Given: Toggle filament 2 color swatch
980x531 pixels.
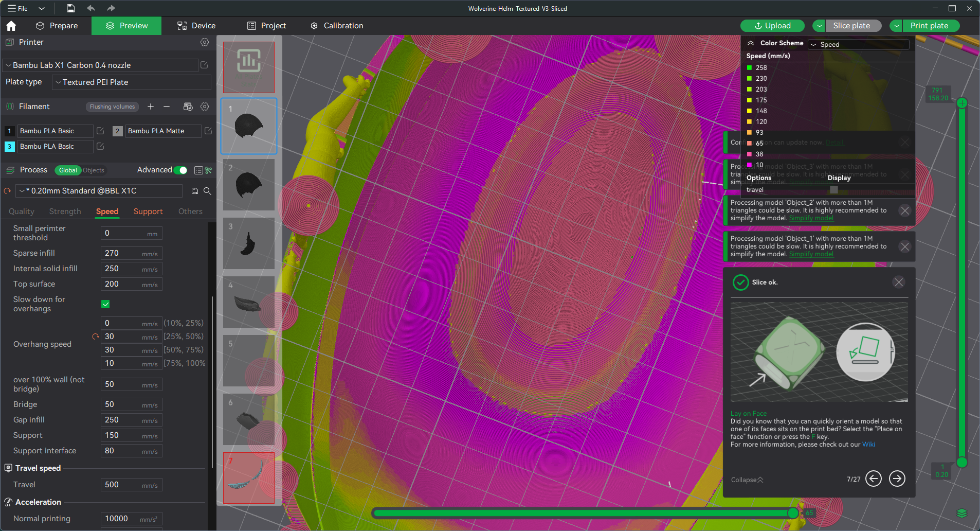Looking at the screenshot, I should (x=117, y=131).
